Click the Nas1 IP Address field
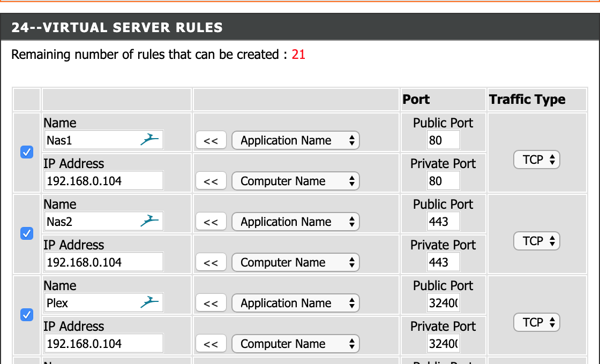 coord(104,181)
